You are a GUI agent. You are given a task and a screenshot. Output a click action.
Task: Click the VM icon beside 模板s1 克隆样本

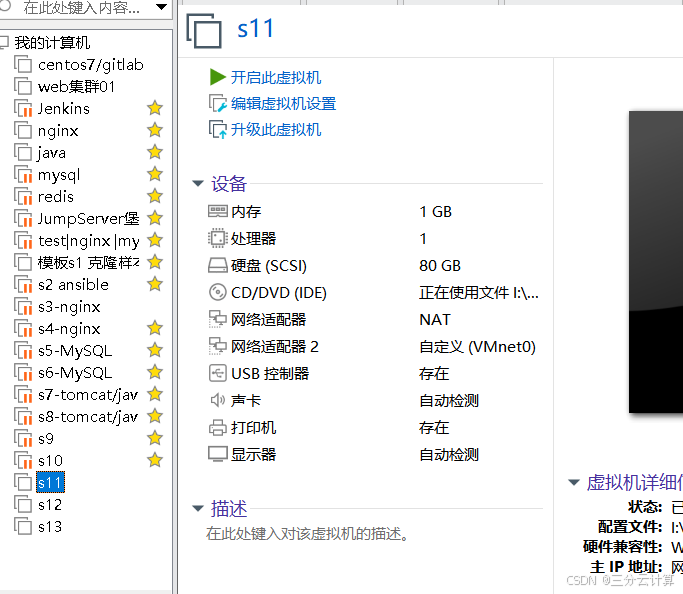tap(23, 263)
